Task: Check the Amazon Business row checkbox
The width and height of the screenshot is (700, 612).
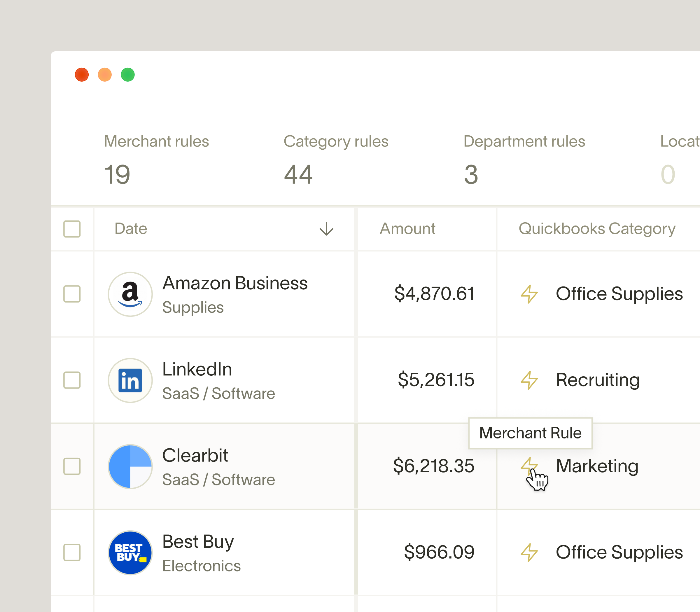Action: tap(72, 294)
